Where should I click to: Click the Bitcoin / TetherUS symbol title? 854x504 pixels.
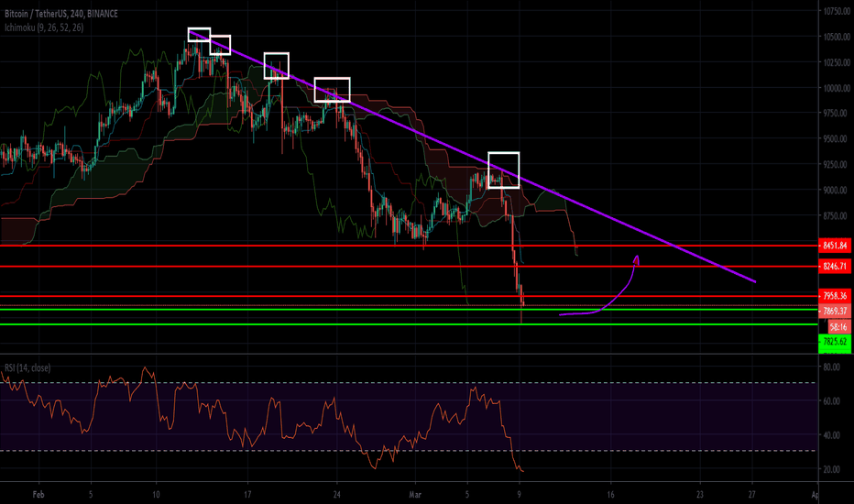pyautogui.click(x=61, y=14)
